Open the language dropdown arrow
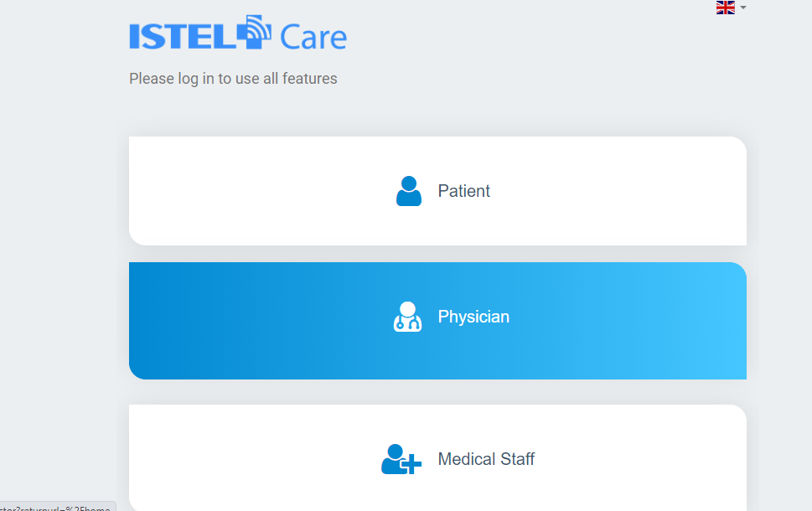 pos(743,8)
